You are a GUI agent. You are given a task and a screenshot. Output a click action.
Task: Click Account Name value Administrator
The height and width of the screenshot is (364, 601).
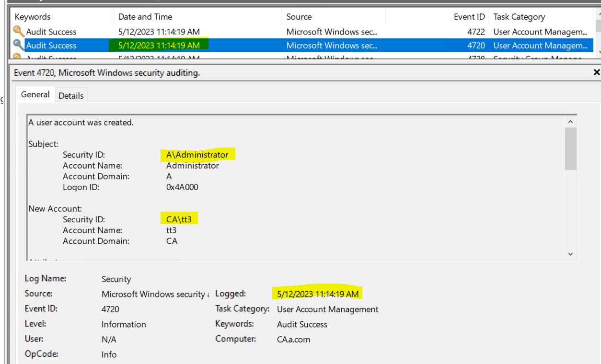tap(193, 165)
